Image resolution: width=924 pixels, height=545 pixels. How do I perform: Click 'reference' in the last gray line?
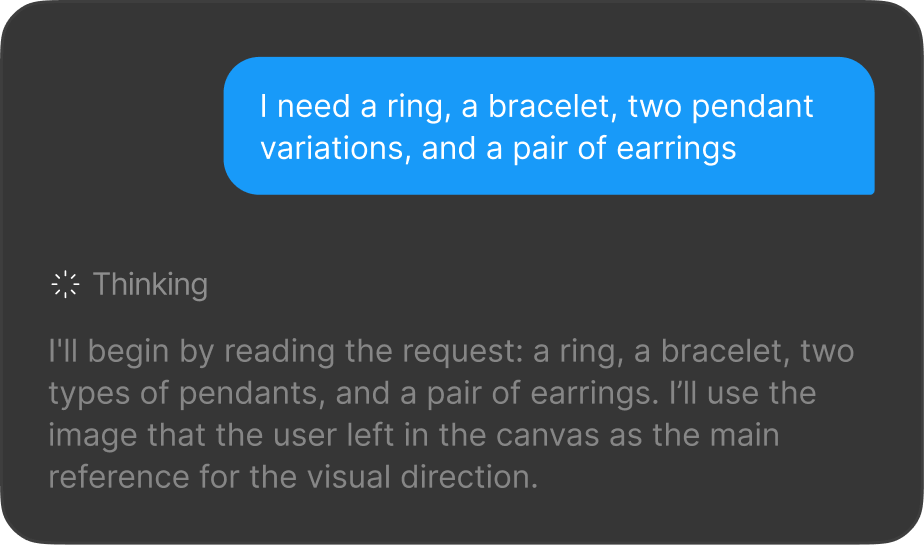[118, 477]
